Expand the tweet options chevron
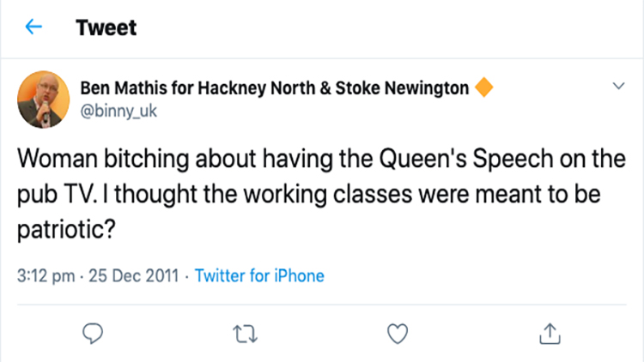This screenshot has width=644, height=362. pyautogui.click(x=618, y=87)
